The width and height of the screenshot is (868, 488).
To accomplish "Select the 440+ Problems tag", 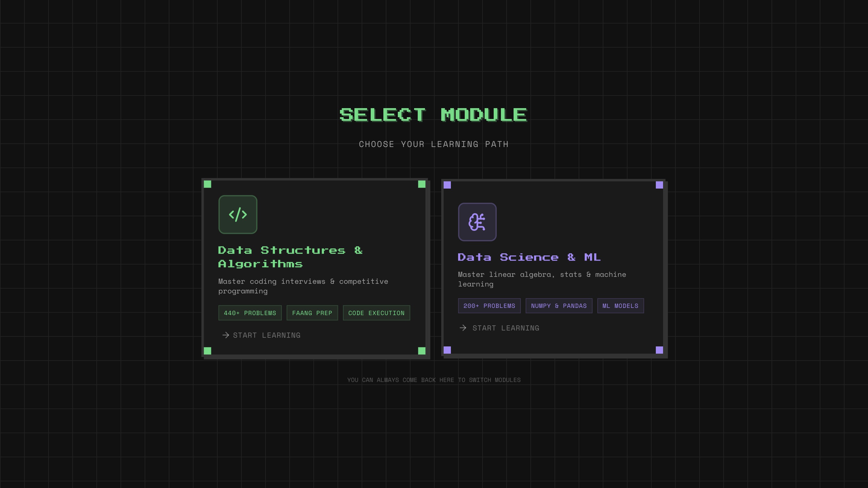I will pyautogui.click(x=250, y=313).
